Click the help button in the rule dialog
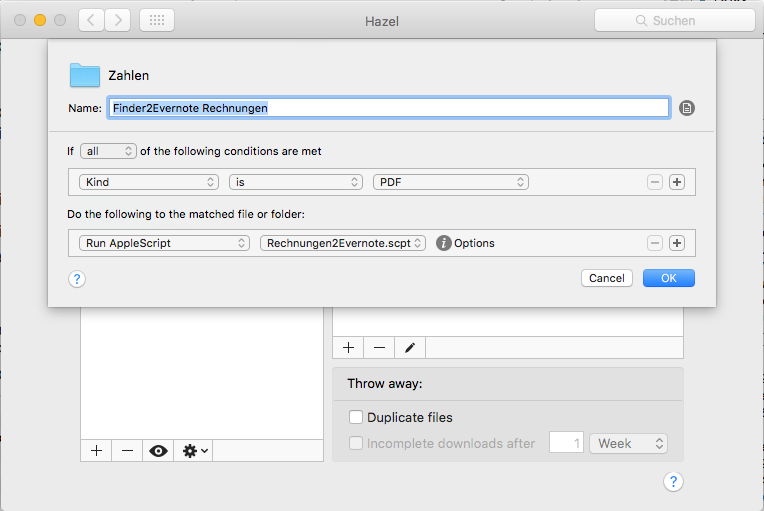This screenshot has width=764, height=511. click(x=77, y=279)
